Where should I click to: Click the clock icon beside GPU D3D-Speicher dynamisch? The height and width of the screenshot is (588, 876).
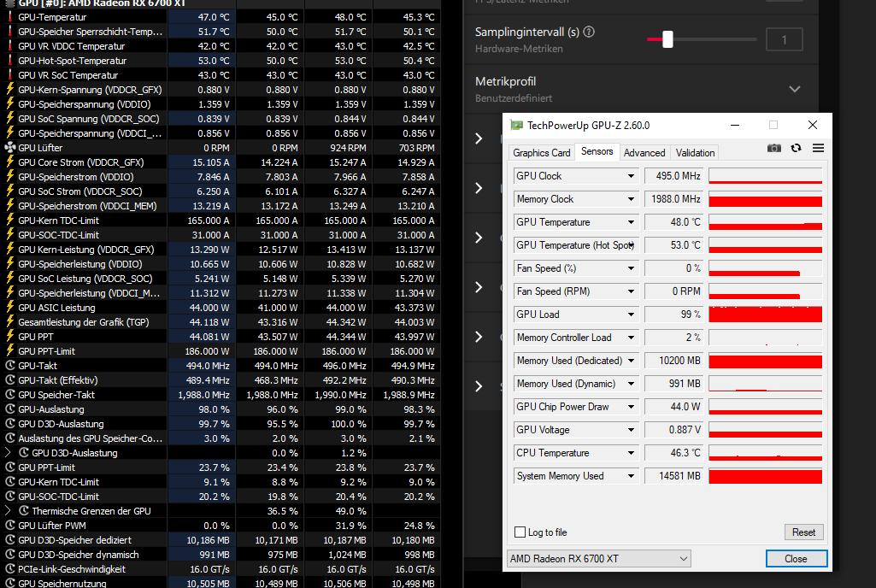point(10,555)
